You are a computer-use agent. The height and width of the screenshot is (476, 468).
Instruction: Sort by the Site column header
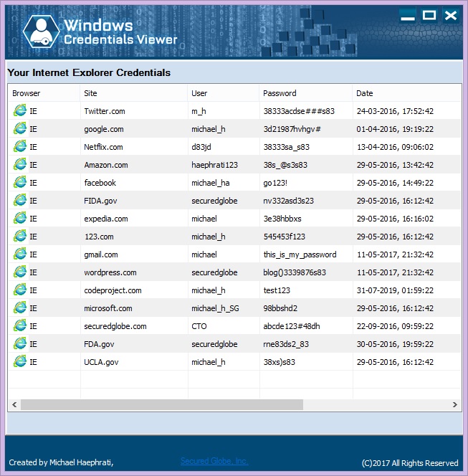[134, 93]
